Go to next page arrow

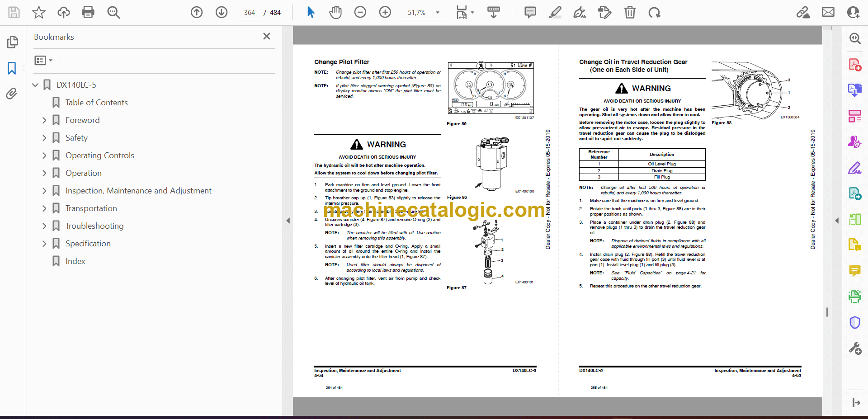222,12
